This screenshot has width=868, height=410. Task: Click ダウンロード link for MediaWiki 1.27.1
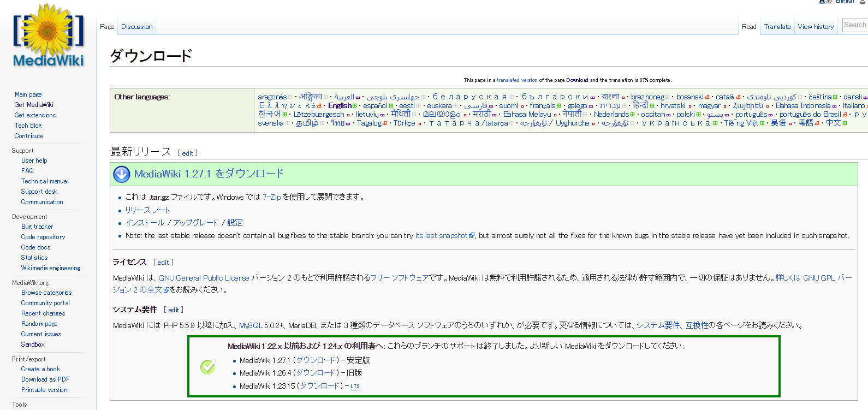pyautogui.click(x=316, y=360)
